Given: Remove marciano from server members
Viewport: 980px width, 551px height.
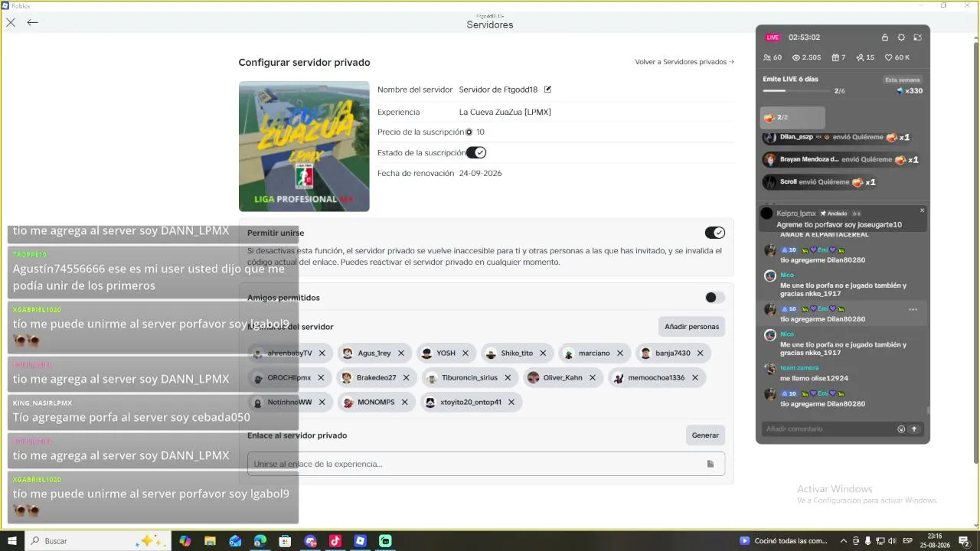Looking at the screenshot, I should pyautogui.click(x=620, y=353).
